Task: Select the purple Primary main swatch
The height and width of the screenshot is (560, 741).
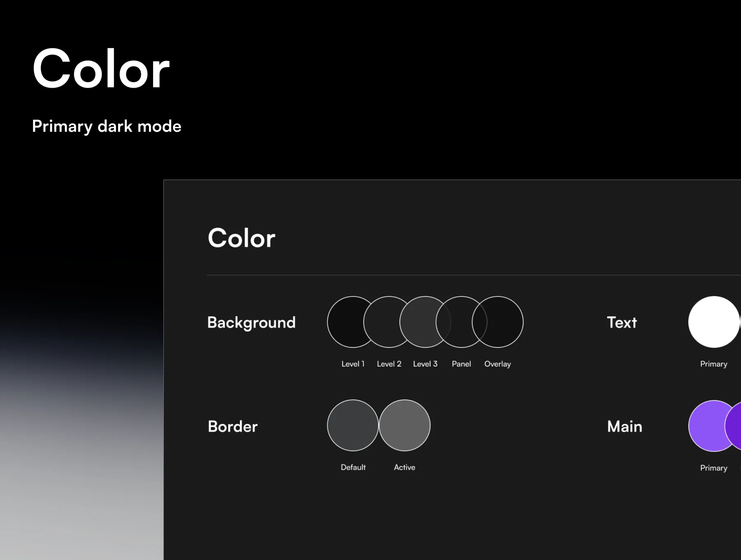Action: click(707, 426)
